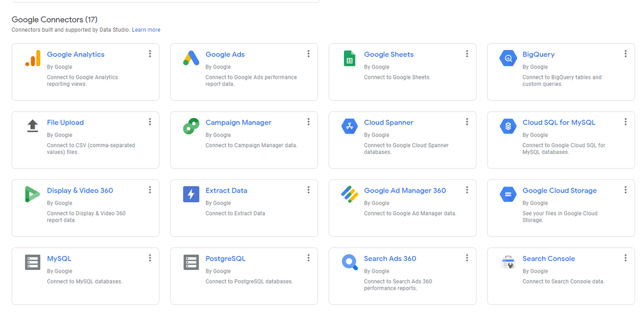Open more options for Cloud Spanner
Viewport: 644px width, 315px height.
[x=467, y=122]
